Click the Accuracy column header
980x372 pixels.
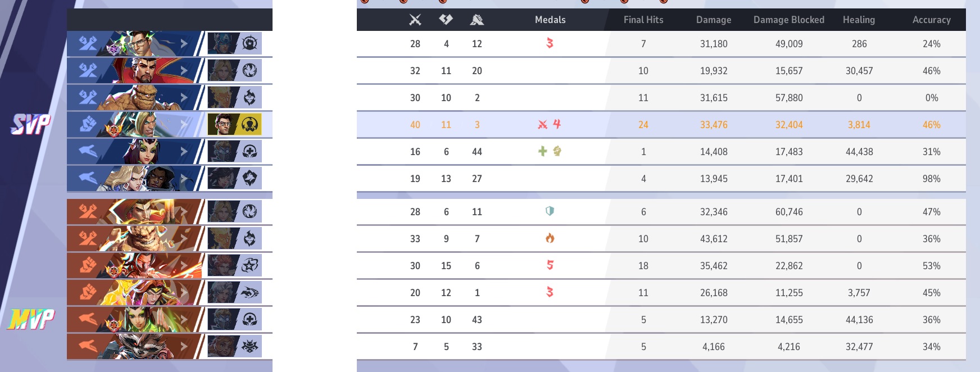[931, 20]
